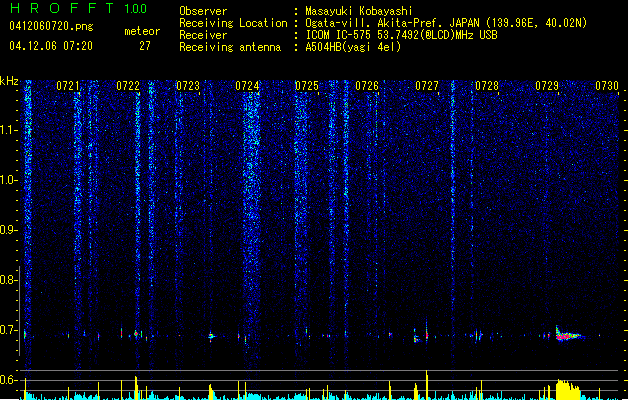Select the version number 1.0.0
This screenshot has height=400, width=629.
pos(135,8)
